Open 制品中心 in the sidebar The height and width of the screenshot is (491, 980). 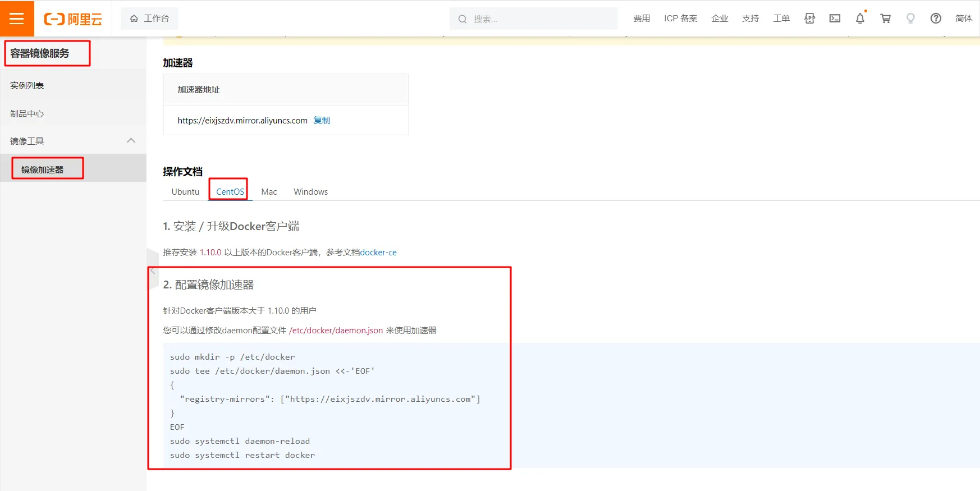coord(27,113)
